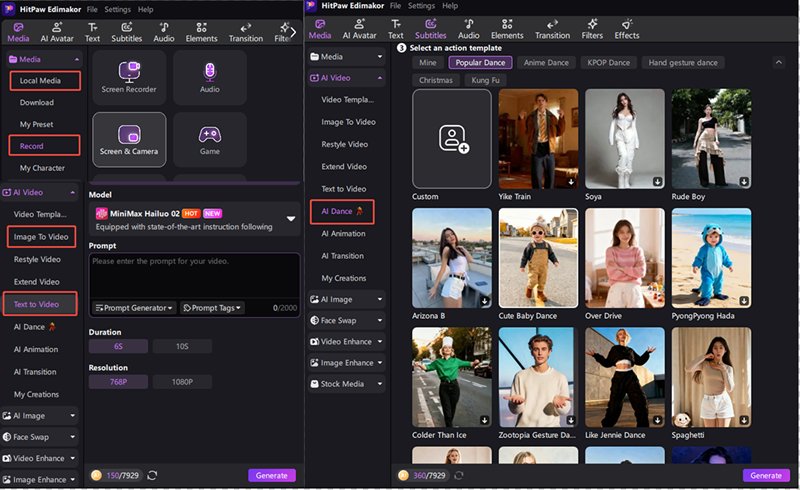Open Elements tab in left window toolbar
This screenshot has width=800, height=490.
(x=202, y=32)
